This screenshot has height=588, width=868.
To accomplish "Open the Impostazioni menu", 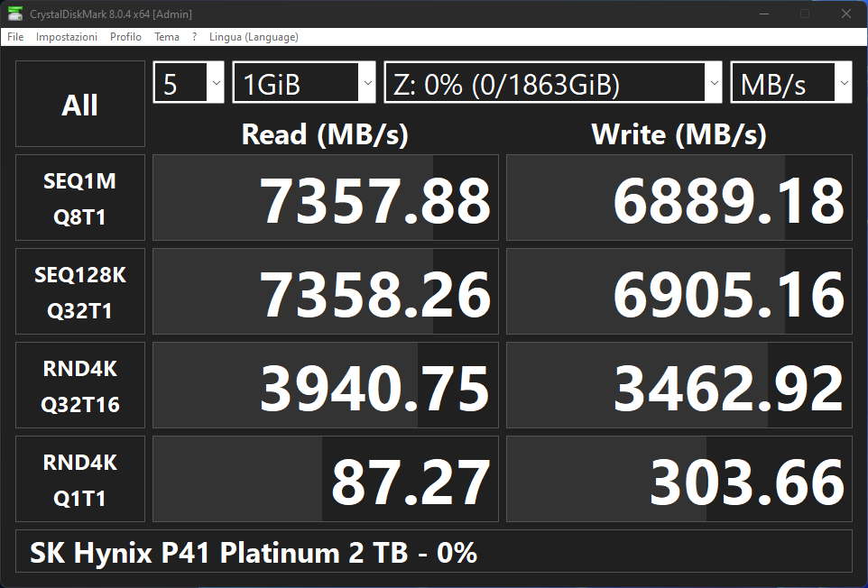I will click(x=67, y=37).
